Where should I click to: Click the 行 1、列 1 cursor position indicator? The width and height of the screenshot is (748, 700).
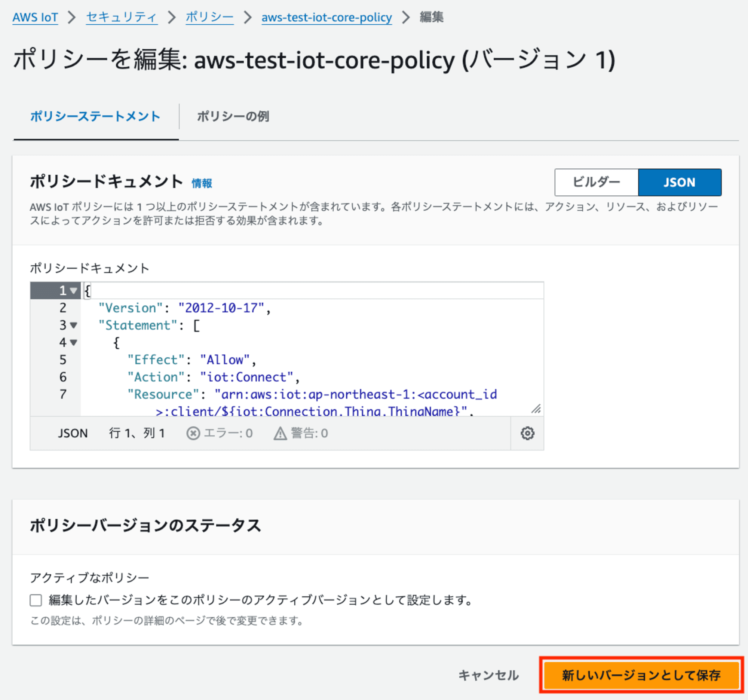(137, 434)
